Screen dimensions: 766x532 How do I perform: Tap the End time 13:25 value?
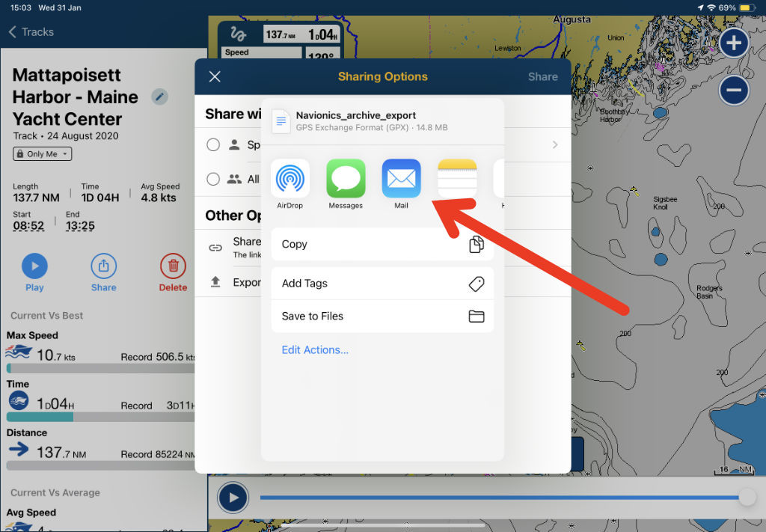[x=80, y=226]
